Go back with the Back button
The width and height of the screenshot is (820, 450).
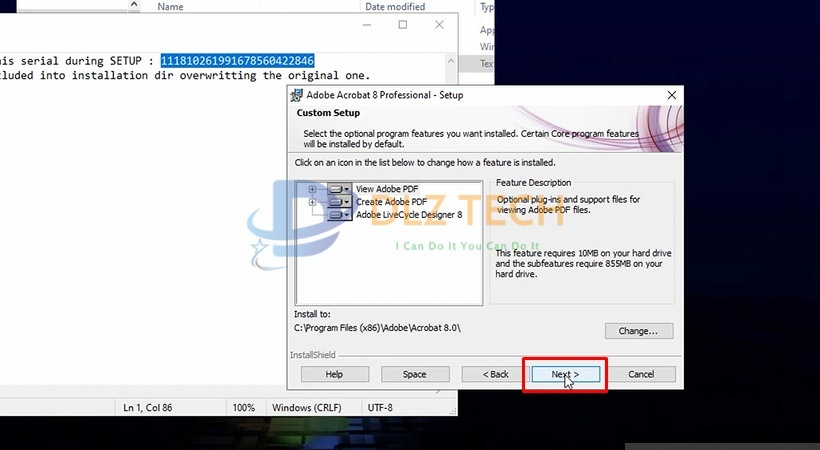496,374
